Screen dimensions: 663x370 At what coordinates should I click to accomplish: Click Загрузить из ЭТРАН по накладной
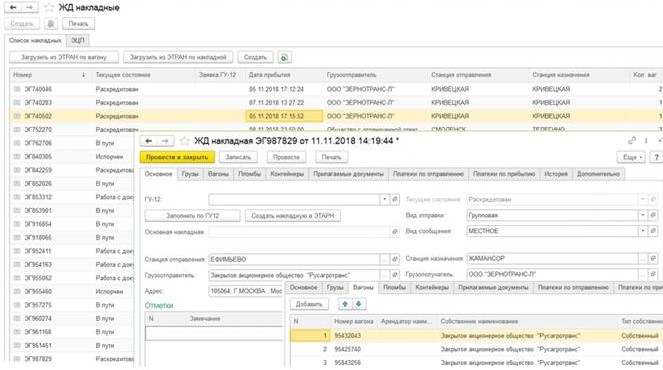(x=178, y=57)
